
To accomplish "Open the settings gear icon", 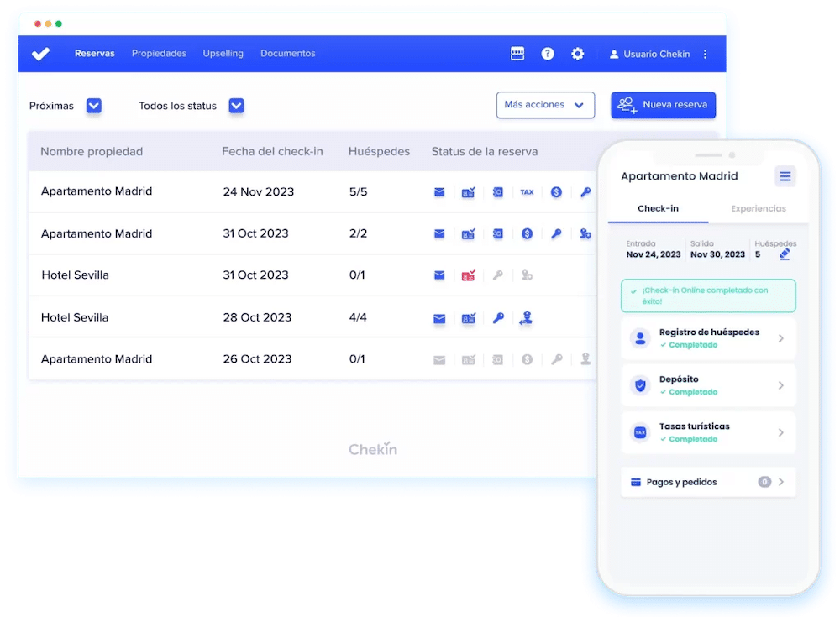I will coord(578,54).
